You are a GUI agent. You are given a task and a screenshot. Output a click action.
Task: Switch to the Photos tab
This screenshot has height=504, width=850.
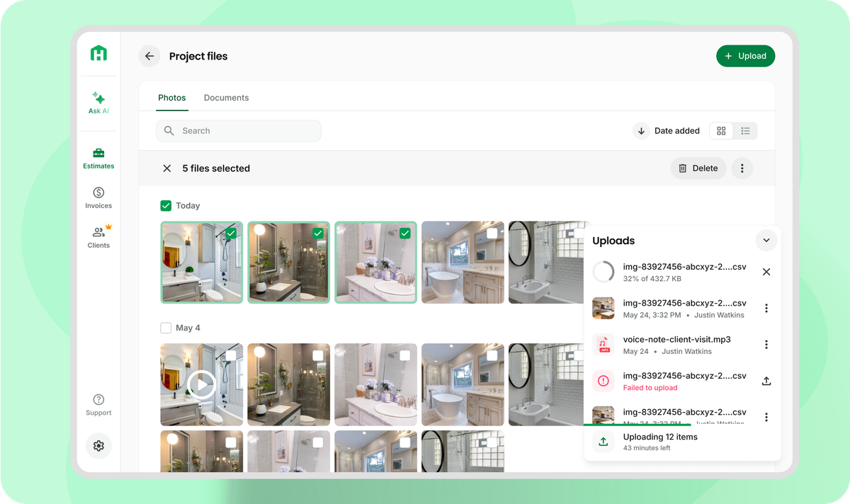[x=172, y=98]
